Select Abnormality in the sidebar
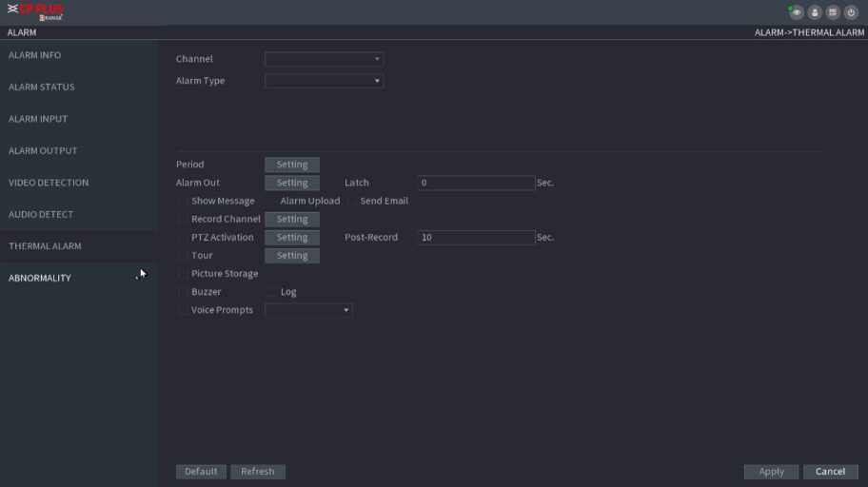 (x=40, y=278)
